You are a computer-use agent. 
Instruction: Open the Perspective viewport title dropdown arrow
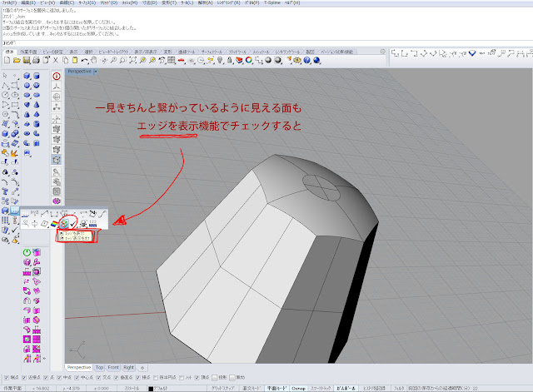click(x=96, y=72)
